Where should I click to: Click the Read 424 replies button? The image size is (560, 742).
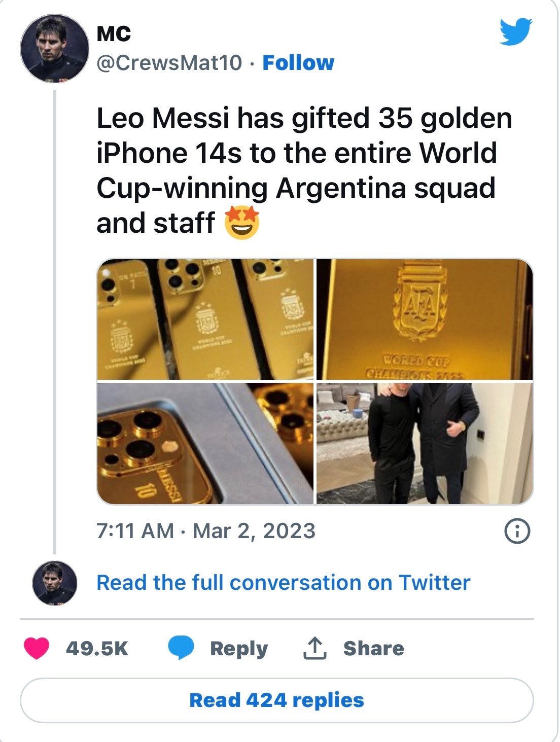pos(276,700)
